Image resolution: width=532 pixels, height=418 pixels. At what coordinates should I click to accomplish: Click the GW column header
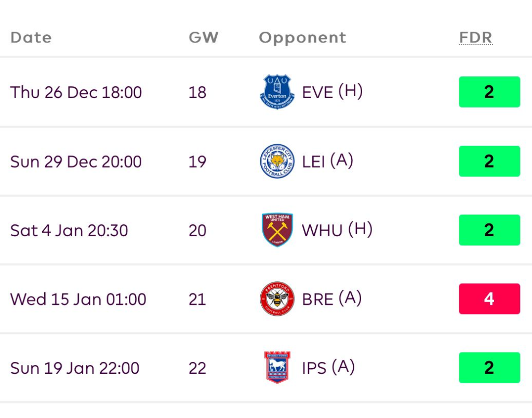(203, 37)
